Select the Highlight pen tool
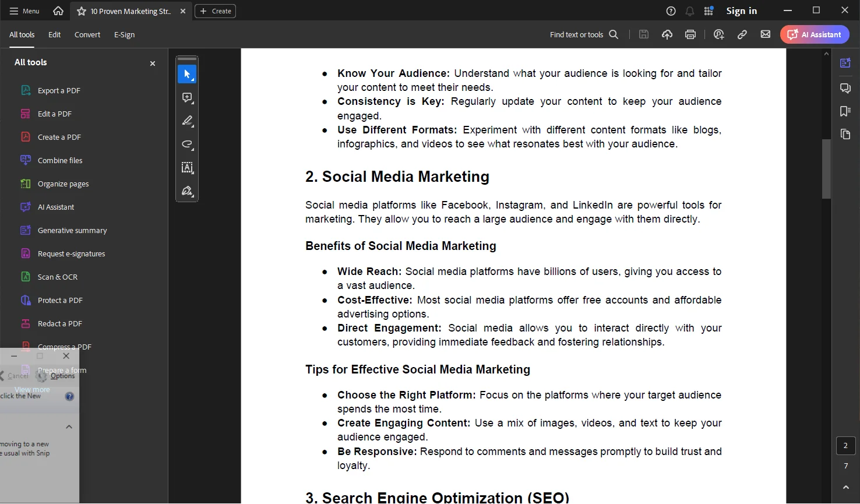This screenshot has width=860, height=504. click(x=187, y=121)
